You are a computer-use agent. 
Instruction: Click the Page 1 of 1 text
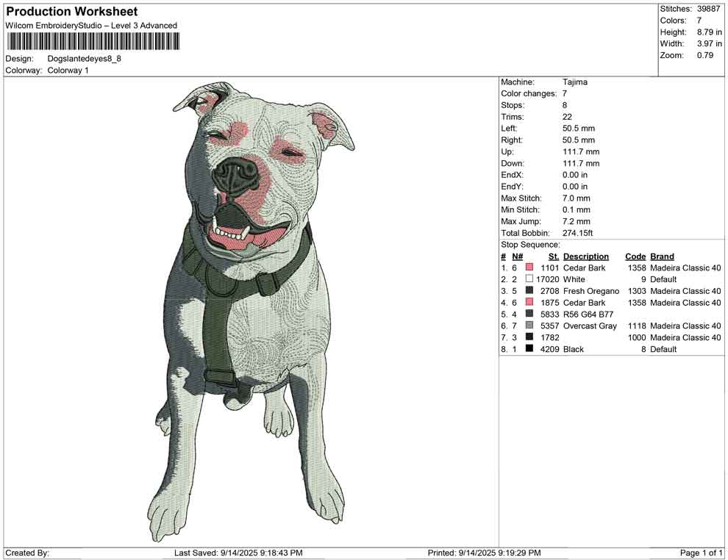pos(701,553)
